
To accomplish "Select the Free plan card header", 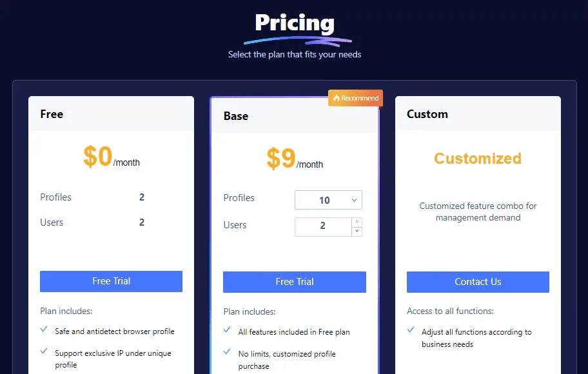I will tap(111, 113).
